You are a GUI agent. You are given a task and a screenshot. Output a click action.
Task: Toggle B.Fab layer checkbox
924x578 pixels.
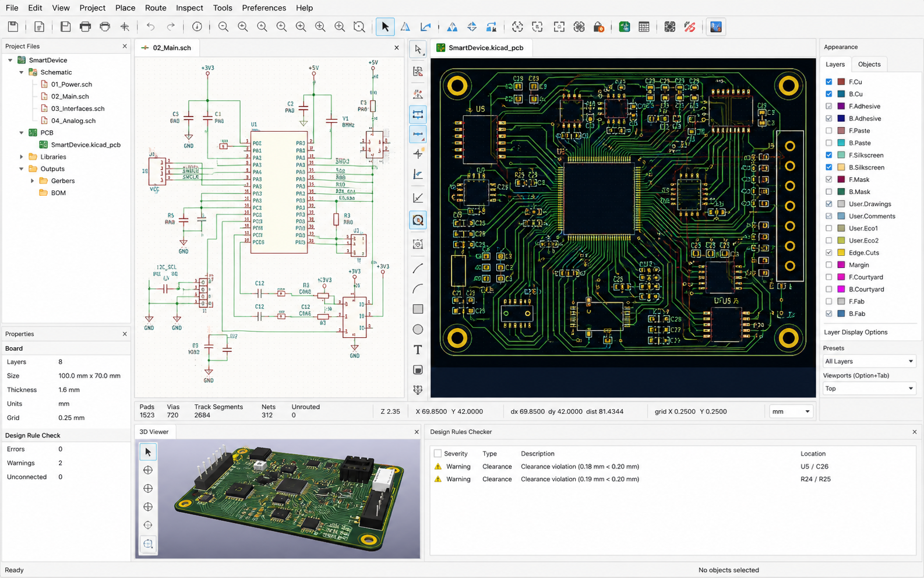pos(829,313)
